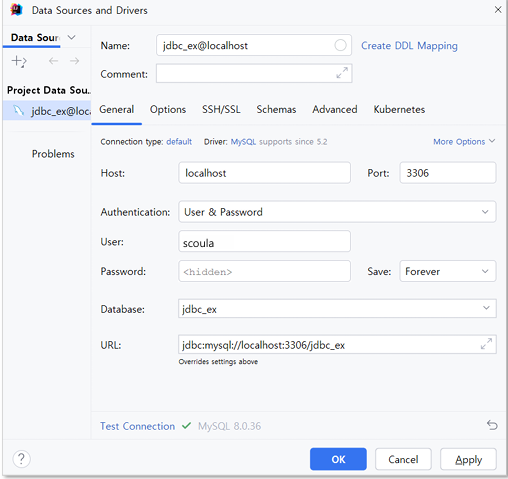Expand the More Options menu
The height and width of the screenshot is (479, 508).
464,142
